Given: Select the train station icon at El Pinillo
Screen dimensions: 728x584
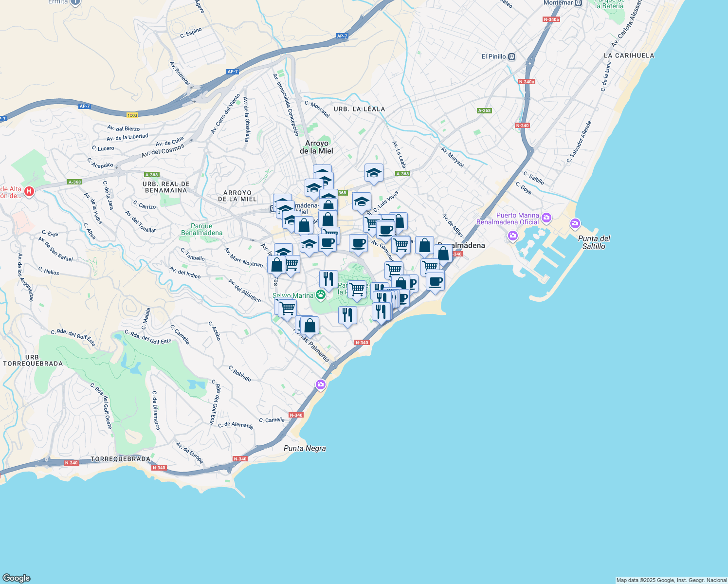Looking at the screenshot, I should pyautogui.click(x=510, y=57).
